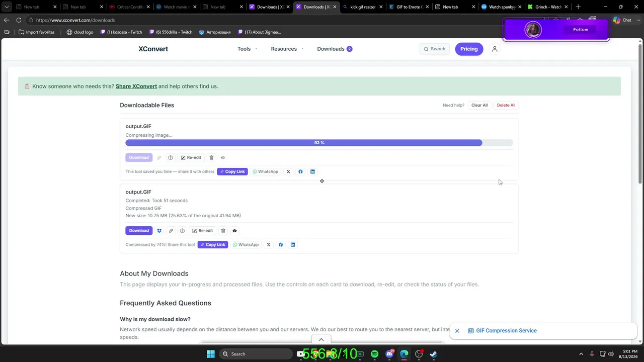644x362 pixels.
Task: Share on X from the completed file card
Action: (x=269, y=245)
